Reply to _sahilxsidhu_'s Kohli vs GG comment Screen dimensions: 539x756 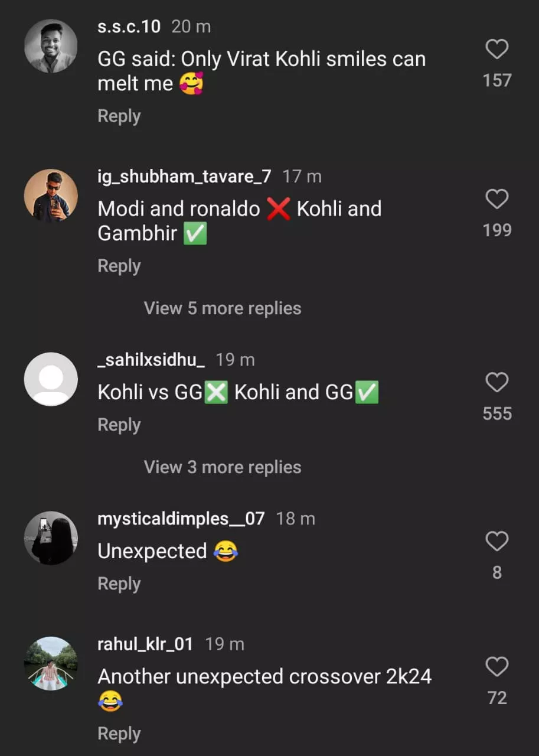119,425
